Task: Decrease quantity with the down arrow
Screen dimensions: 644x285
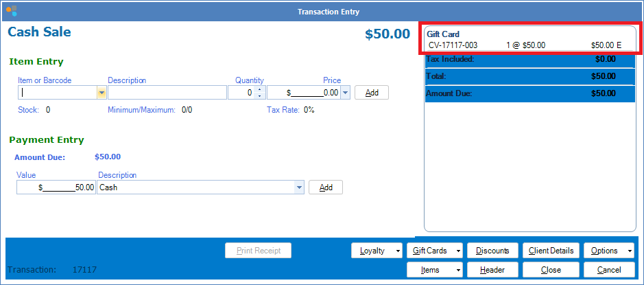Action: point(259,95)
